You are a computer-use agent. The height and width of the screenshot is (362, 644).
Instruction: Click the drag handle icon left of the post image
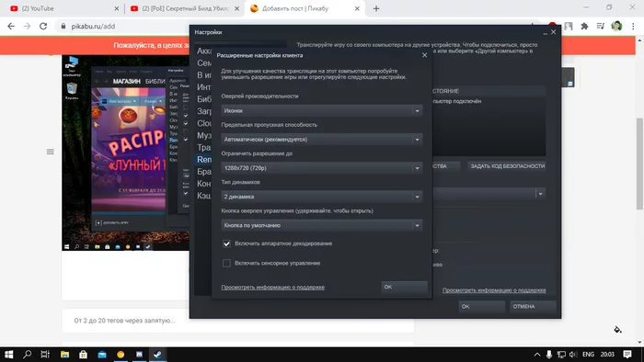click(x=50, y=152)
